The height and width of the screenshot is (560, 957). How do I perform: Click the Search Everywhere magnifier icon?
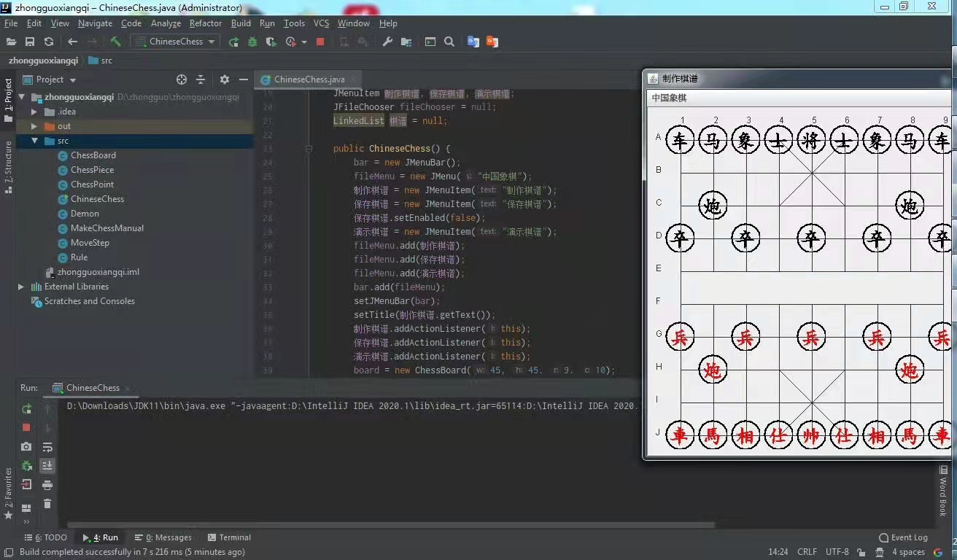coord(449,42)
